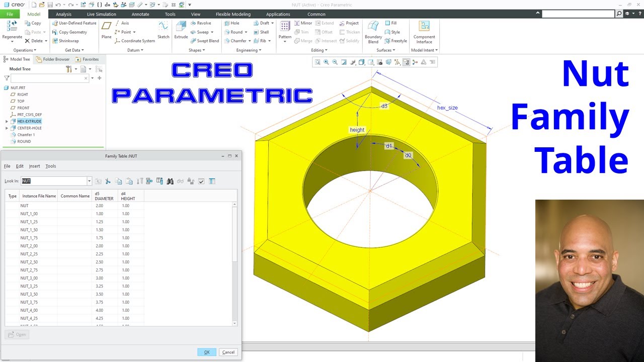Open the Engineering group dropdown
The width and height of the screenshot is (644, 362).
[249, 50]
